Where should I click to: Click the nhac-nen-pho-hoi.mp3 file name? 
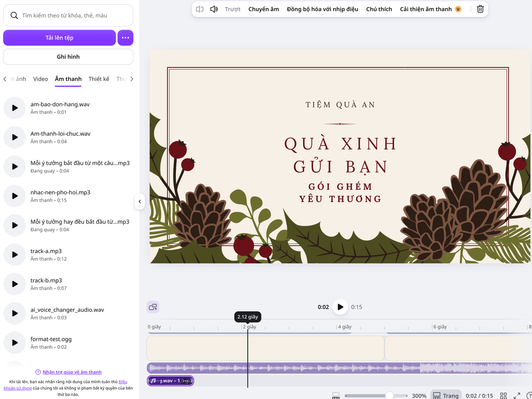pyautogui.click(x=60, y=192)
